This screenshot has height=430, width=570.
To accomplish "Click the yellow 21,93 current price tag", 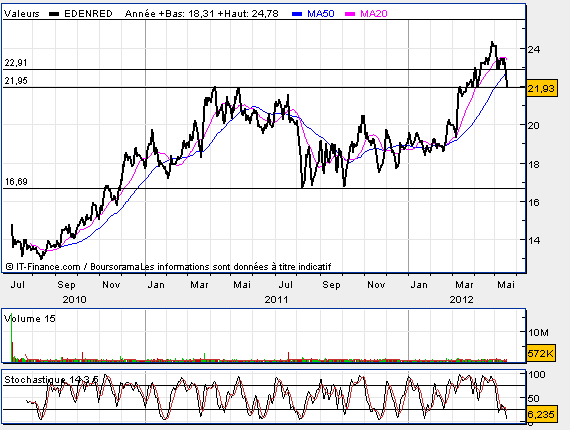I will 541,88.
